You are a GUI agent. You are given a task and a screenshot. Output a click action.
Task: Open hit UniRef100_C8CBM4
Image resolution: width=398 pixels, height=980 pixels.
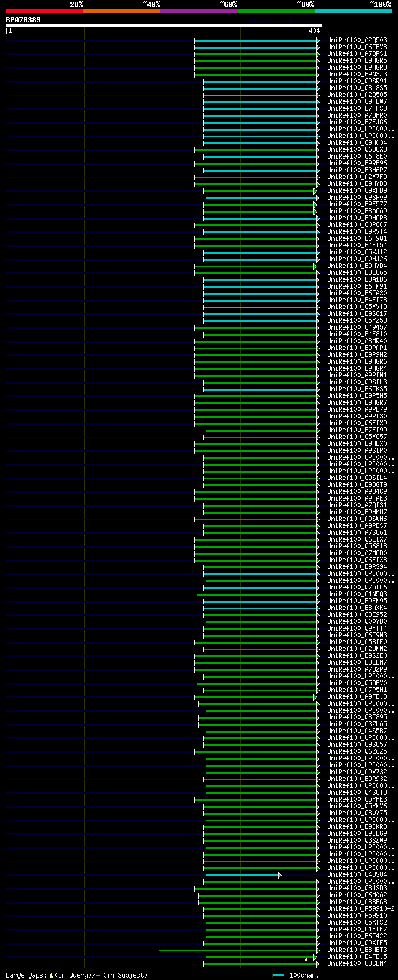[x=357, y=963]
